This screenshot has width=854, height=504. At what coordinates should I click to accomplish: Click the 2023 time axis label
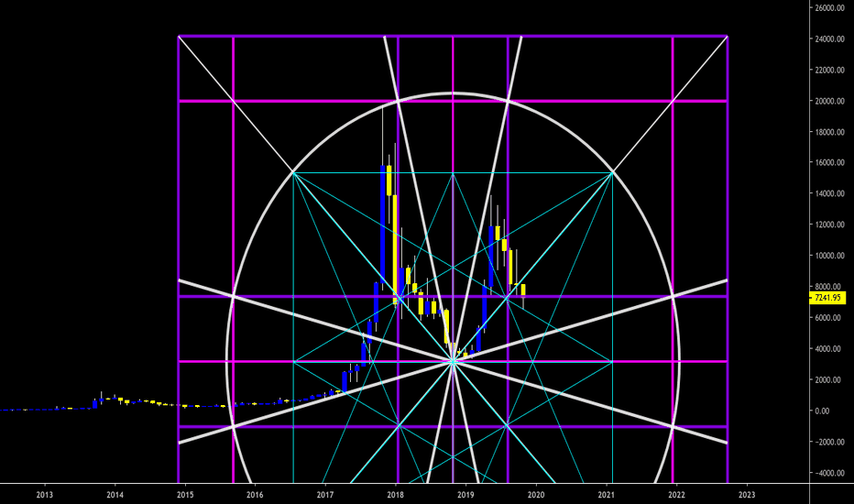click(x=747, y=495)
